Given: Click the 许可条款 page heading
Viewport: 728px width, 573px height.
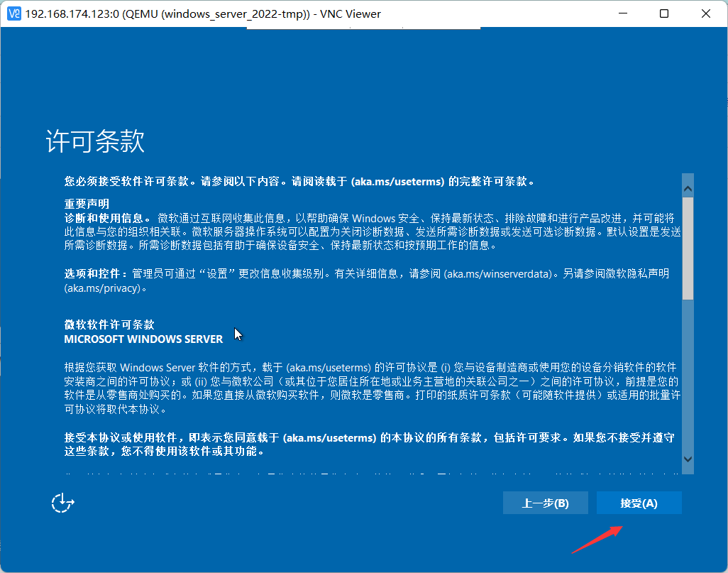Looking at the screenshot, I should 95,141.
